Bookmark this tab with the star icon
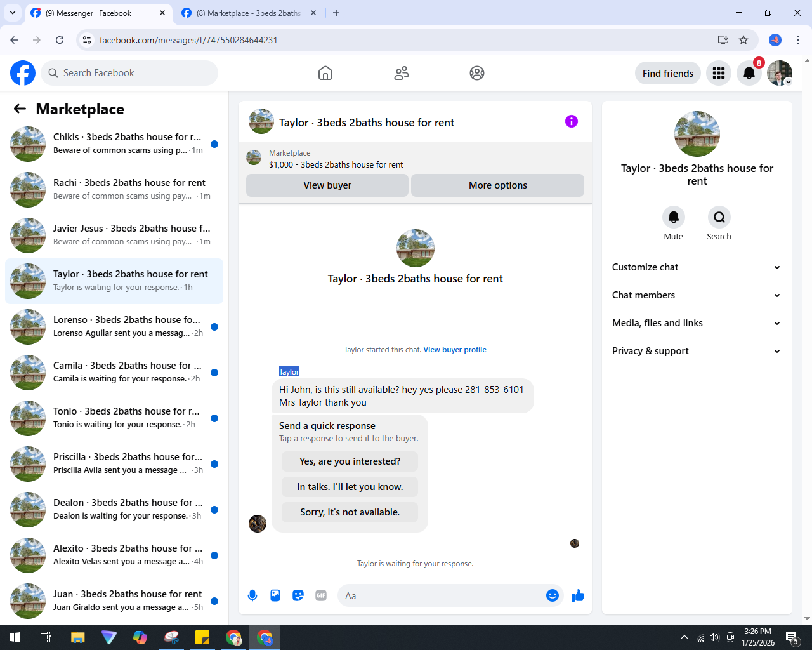The height and width of the screenshot is (650, 812). pos(743,40)
